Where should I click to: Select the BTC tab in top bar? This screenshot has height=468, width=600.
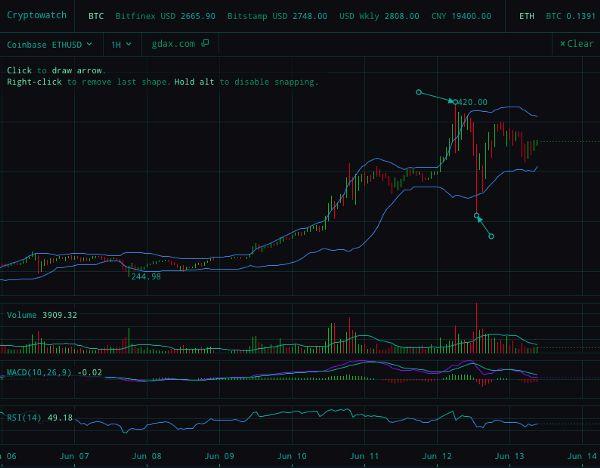click(96, 16)
